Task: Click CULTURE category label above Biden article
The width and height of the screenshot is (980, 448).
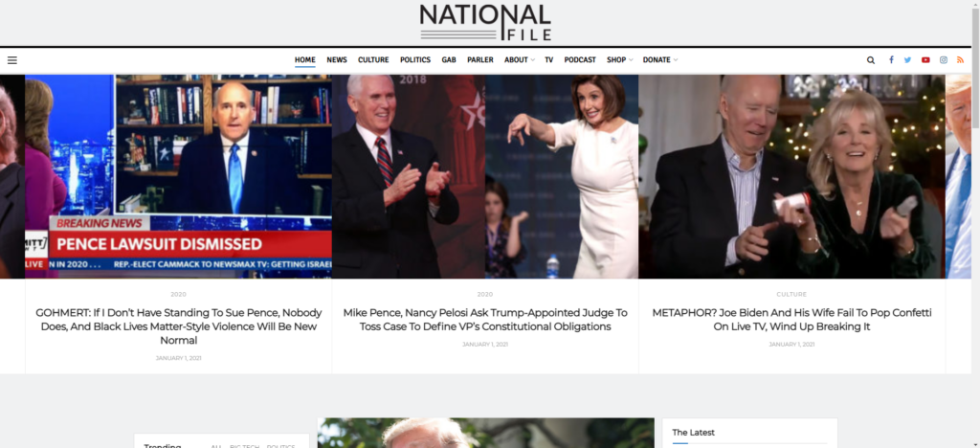Action: (791, 294)
